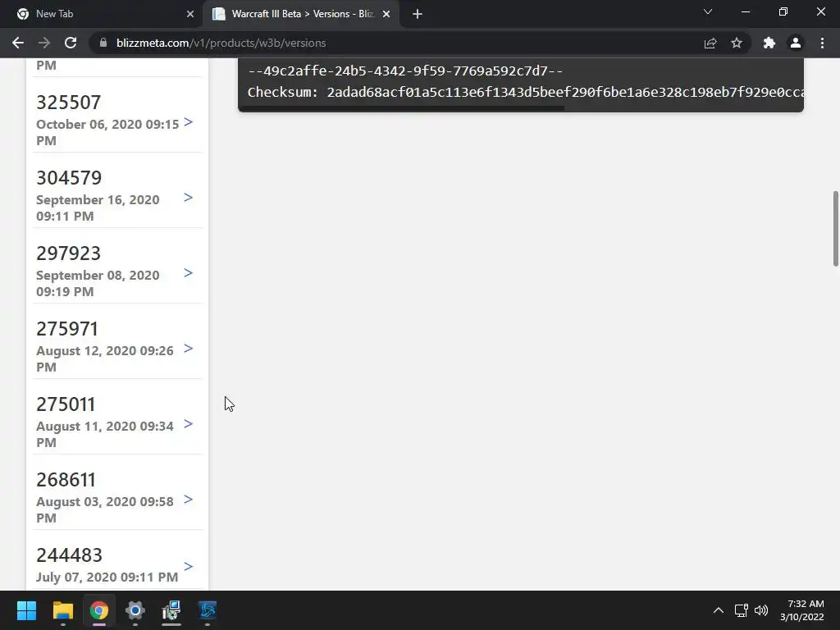Expand the chevron for September 08, 2020
840x630 pixels.
click(188, 273)
